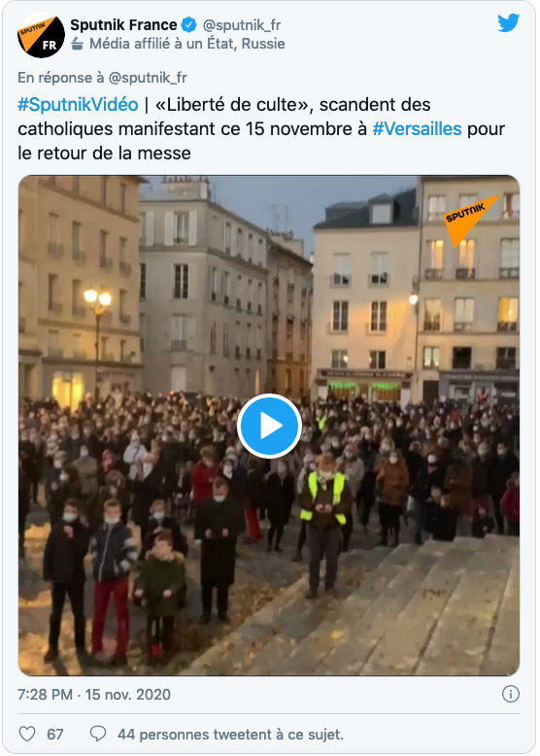Open the tweet info icon
Screen dimensions: 540x756
pos(511,694)
